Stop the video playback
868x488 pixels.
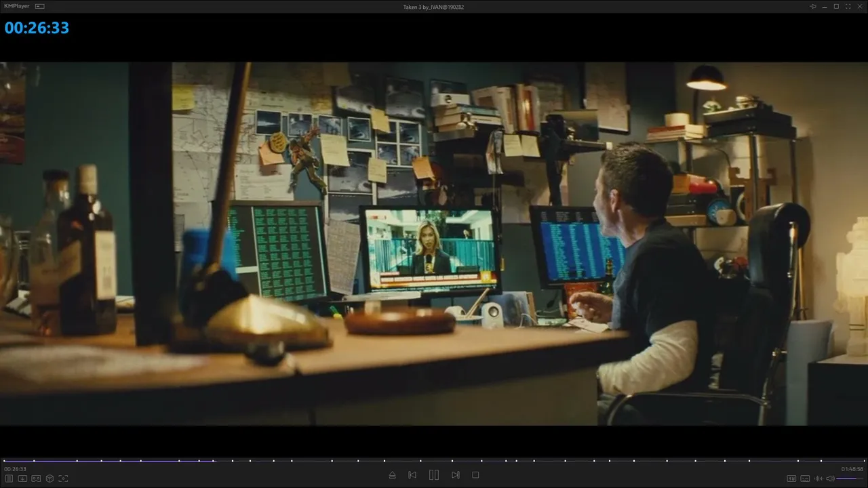pos(475,475)
